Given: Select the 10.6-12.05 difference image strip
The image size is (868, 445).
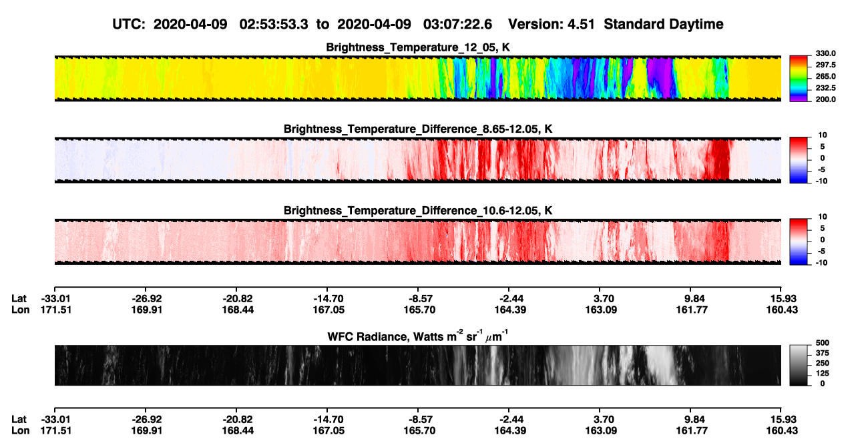Looking at the screenshot, I should (417, 242).
